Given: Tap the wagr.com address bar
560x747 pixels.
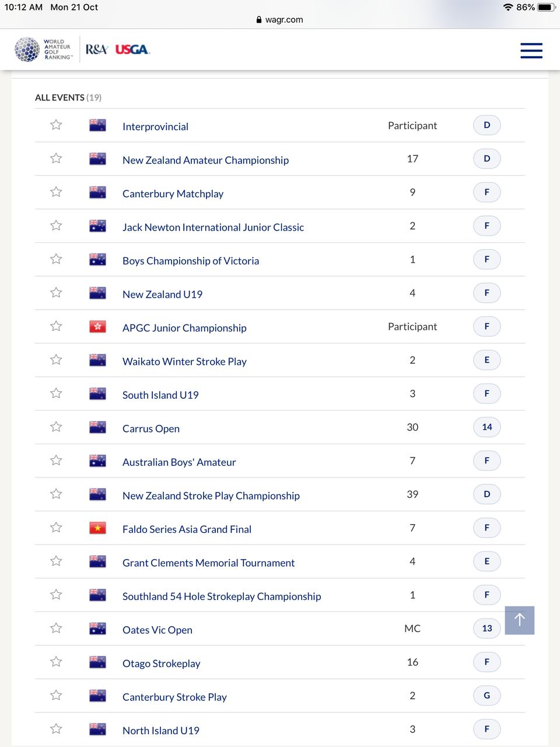Looking at the screenshot, I should (280, 20).
